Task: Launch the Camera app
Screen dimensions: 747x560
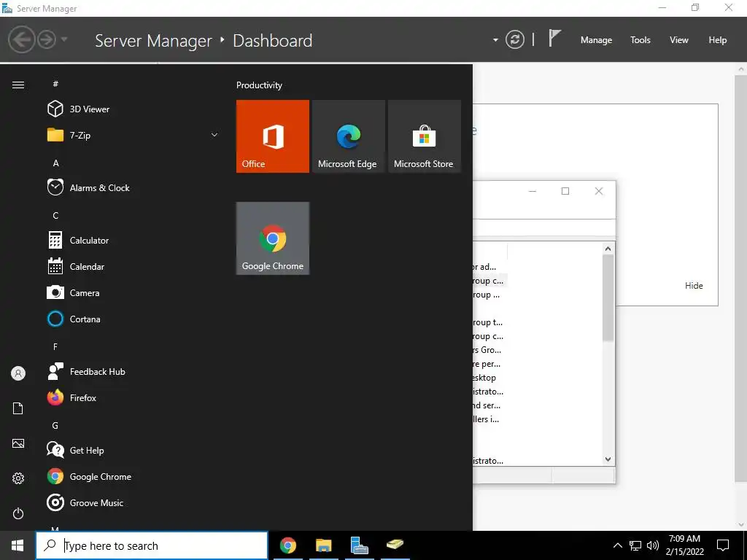Action: click(133, 292)
